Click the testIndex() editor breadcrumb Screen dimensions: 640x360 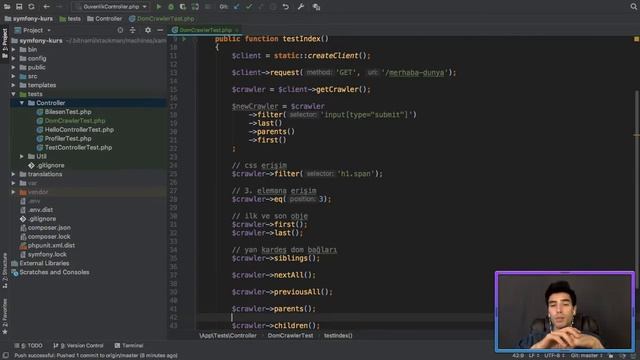coord(338,336)
